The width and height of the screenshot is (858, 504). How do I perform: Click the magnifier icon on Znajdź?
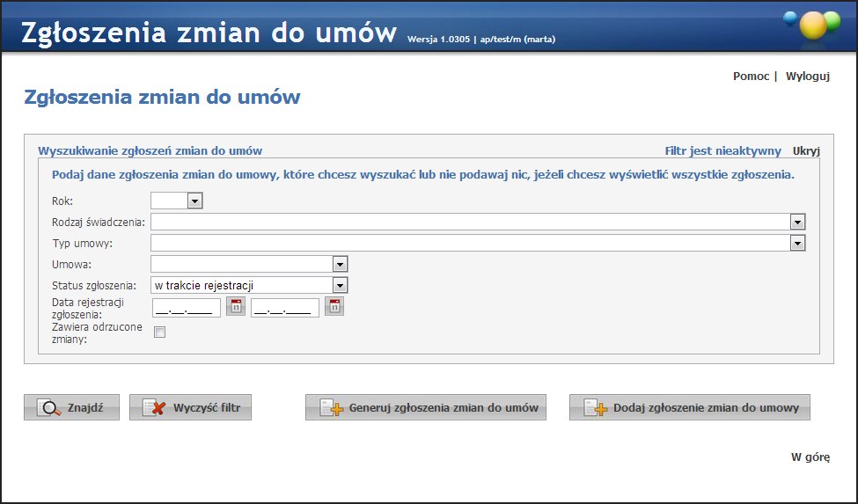(x=51, y=408)
